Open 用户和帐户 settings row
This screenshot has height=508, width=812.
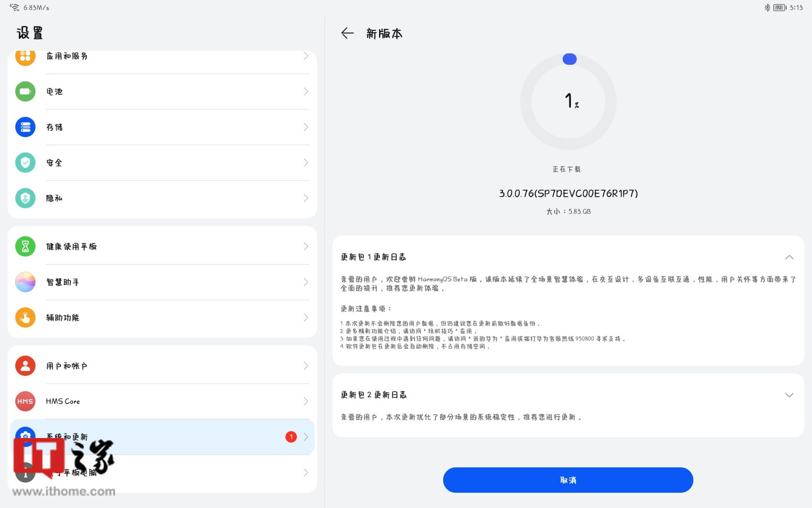162,366
